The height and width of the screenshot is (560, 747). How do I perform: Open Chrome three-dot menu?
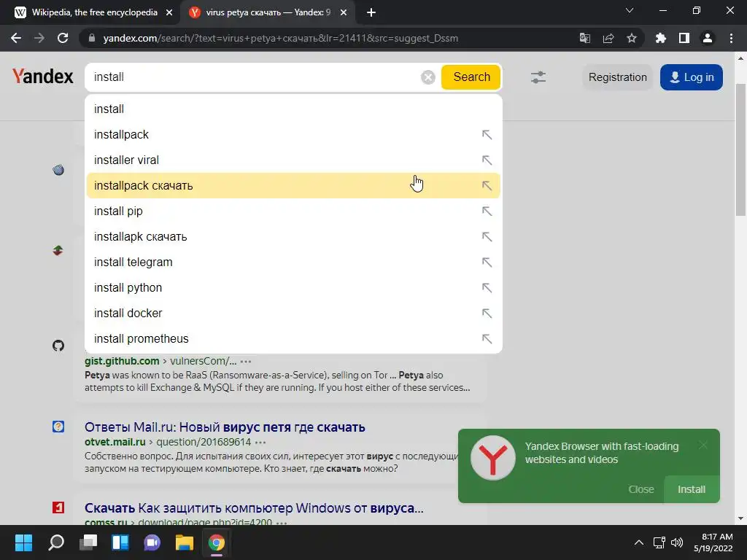click(x=731, y=38)
